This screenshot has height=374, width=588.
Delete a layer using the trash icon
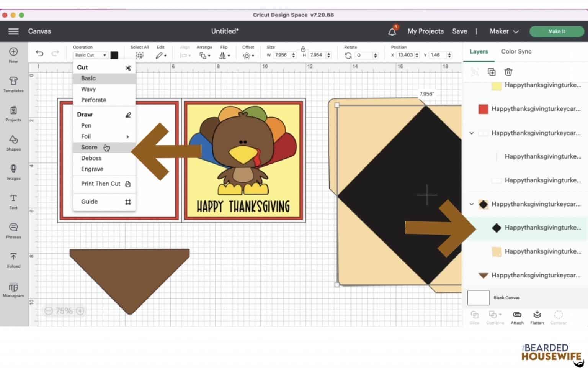[508, 72]
